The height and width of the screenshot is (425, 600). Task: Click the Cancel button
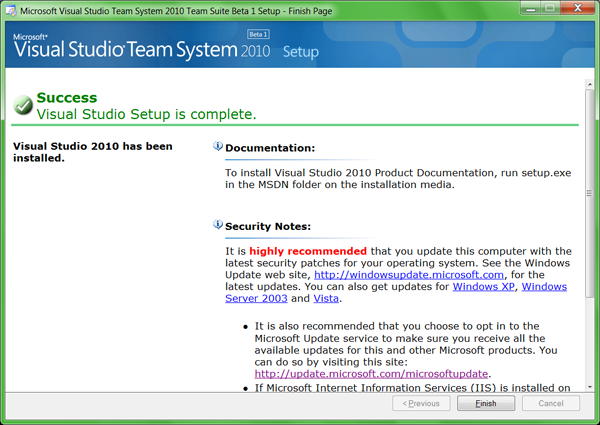pos(551,403)
